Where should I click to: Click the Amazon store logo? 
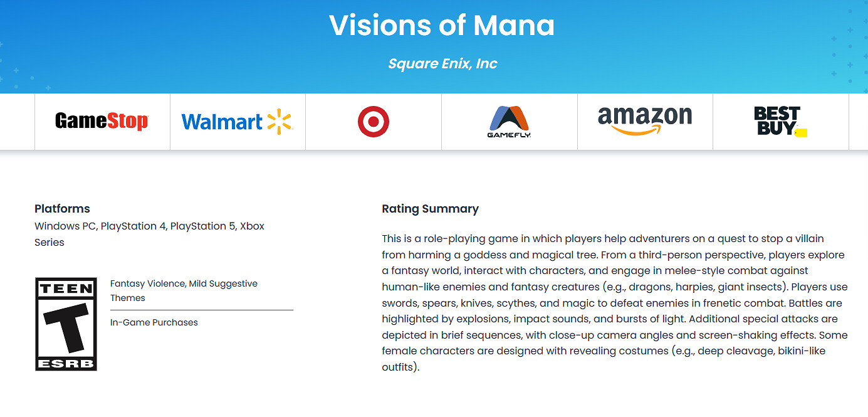645,120
